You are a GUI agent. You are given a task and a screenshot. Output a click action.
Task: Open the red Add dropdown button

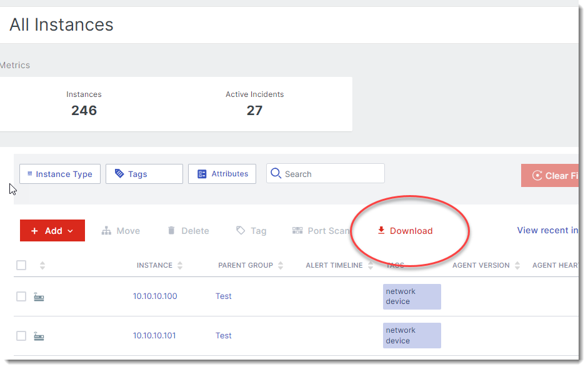[x=52, y=231]
